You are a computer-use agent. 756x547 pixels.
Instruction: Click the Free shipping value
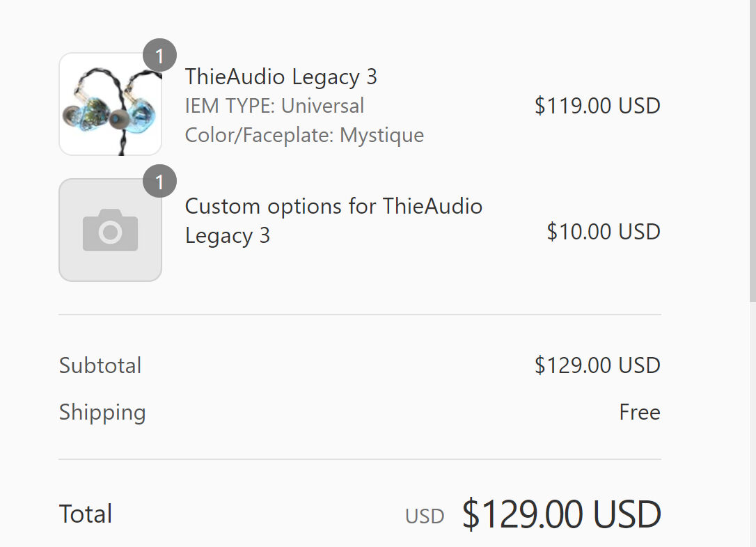click(640, 412)
